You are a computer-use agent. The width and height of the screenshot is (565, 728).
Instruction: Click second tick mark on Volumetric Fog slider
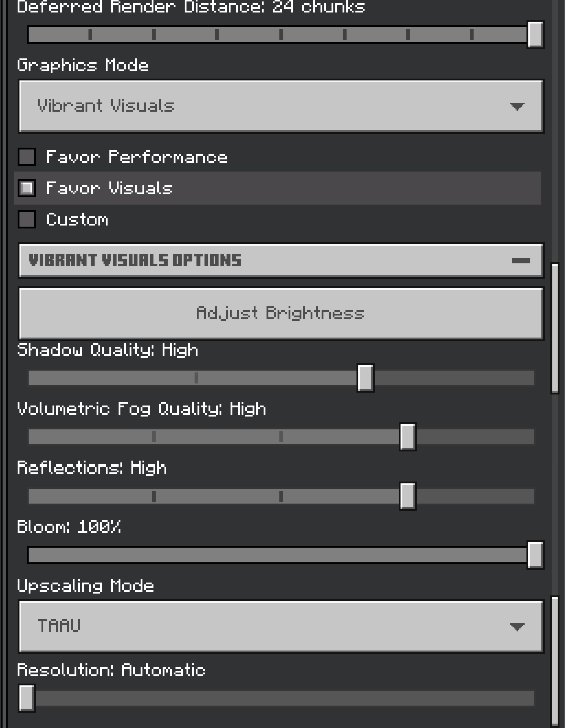[x=281, y=437]
